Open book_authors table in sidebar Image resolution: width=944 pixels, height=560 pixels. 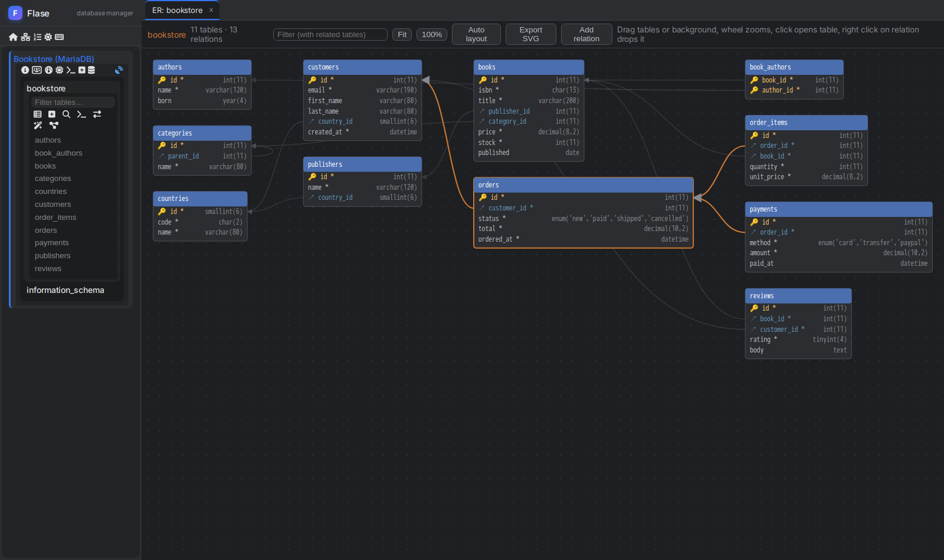click(x=58, y=153)
